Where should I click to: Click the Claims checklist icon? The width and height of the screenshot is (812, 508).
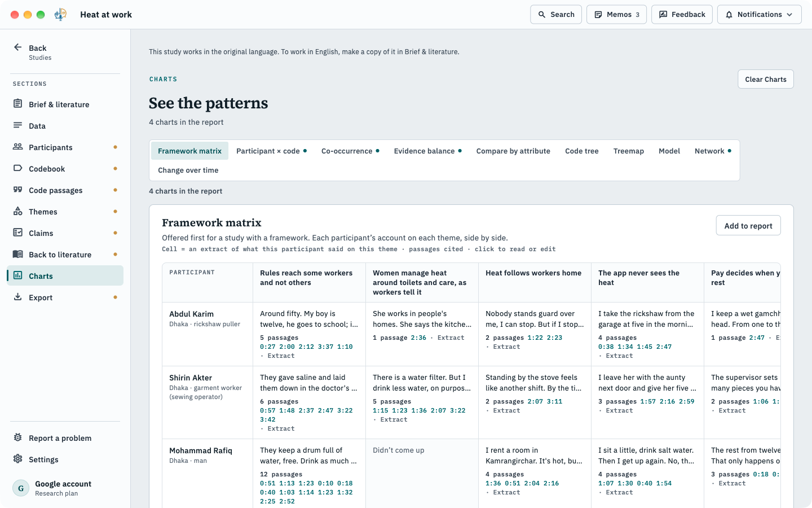[17, 233]
